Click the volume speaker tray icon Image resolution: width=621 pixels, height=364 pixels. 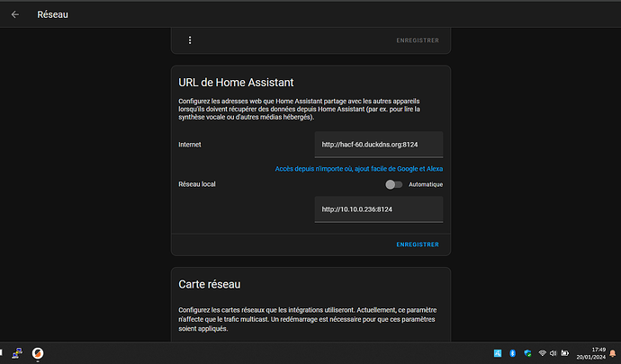pos(553,353)
